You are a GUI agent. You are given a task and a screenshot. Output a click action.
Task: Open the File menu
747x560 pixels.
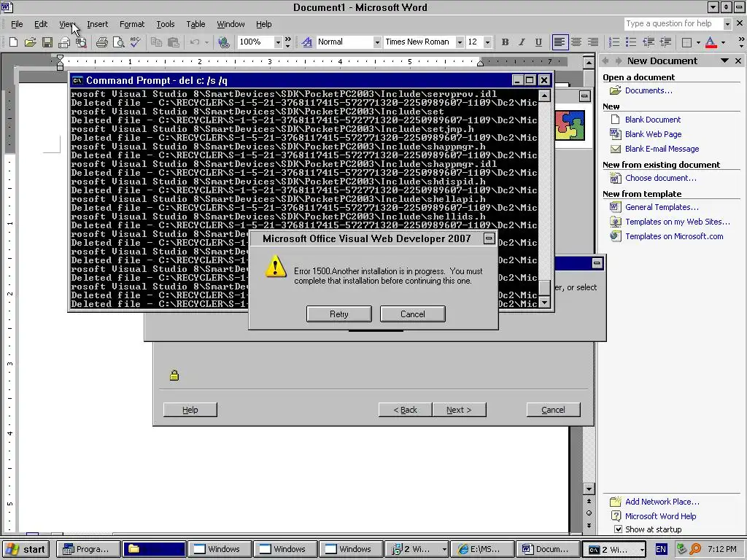18,24
